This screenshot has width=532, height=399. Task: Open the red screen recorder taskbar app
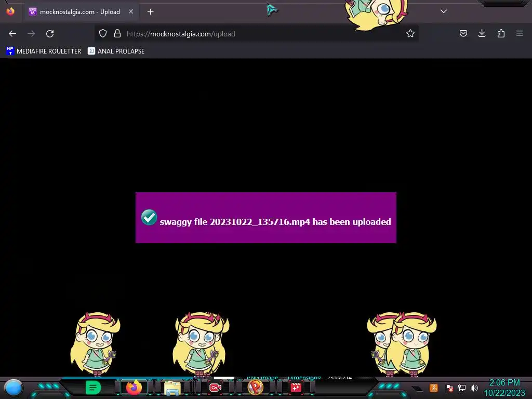[215, 388]
